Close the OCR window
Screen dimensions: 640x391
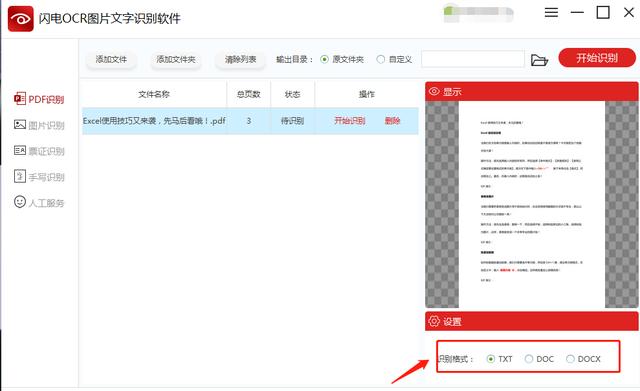[x=629, y=12]
